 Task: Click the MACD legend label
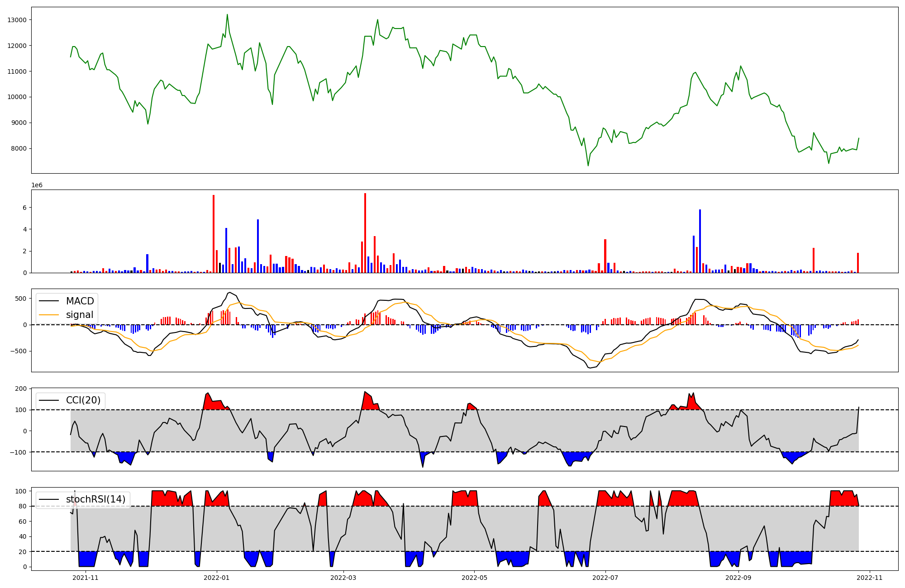click(x=80, y=301)
